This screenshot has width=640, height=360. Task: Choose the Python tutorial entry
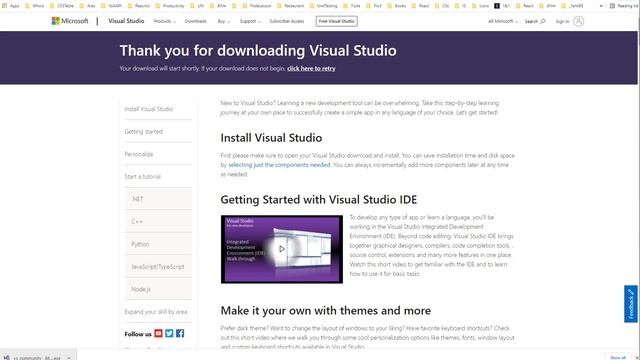click(158, 244)
